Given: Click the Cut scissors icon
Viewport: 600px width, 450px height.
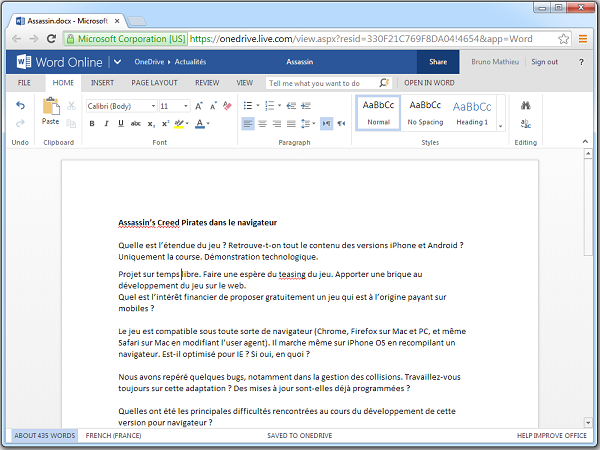Looking at the screenshot, I should click(72, 106).
